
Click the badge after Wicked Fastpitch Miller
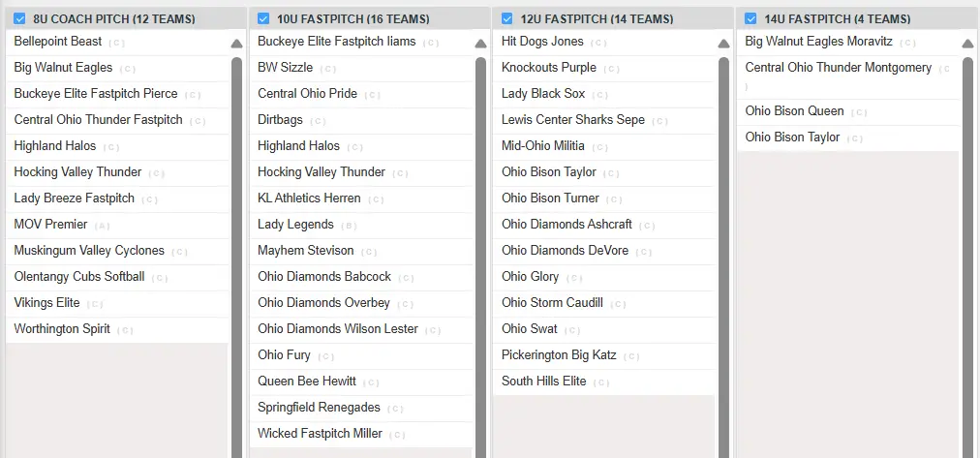click(x=397, y=435)
